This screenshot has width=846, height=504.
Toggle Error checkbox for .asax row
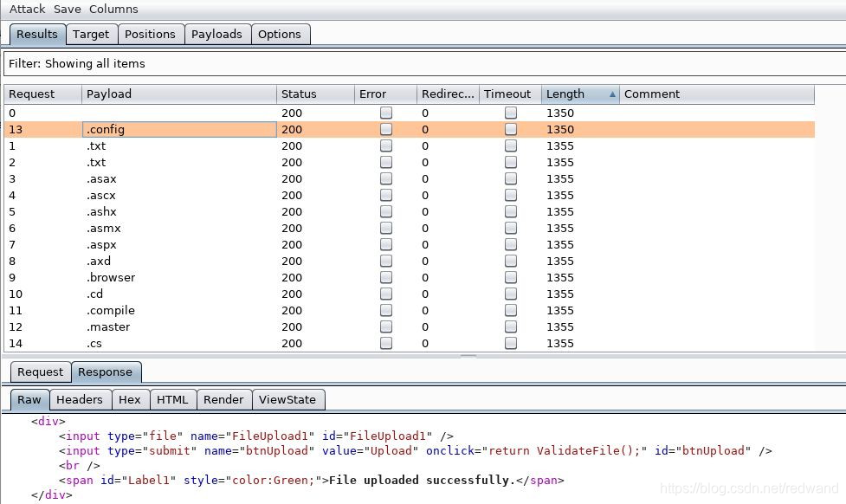coord(386,178)
